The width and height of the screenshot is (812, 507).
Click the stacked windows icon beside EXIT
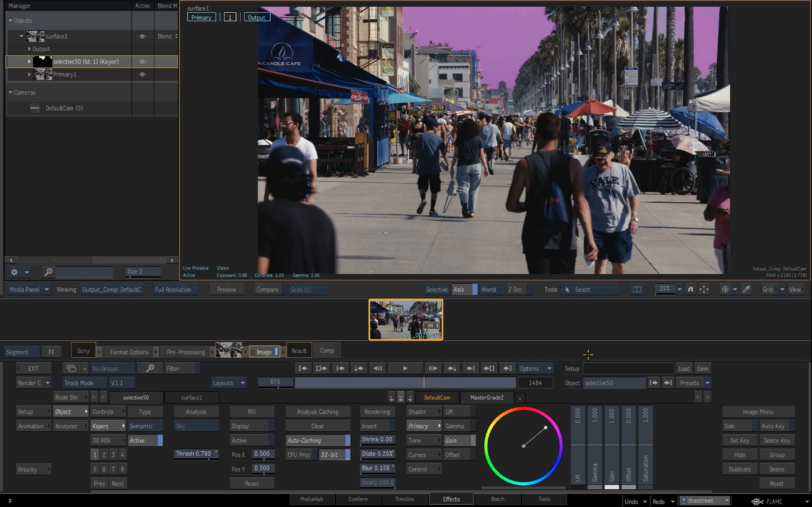click(x=71, y=369)
